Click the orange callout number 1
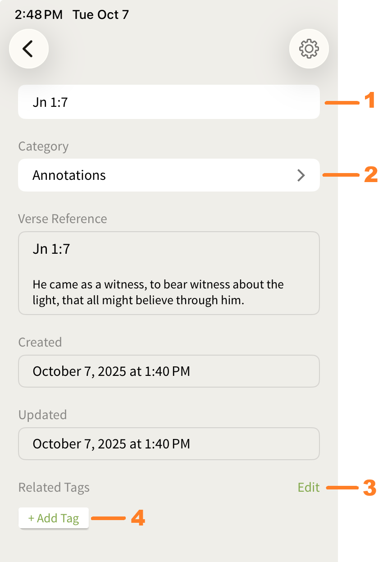 pos(370,101)
